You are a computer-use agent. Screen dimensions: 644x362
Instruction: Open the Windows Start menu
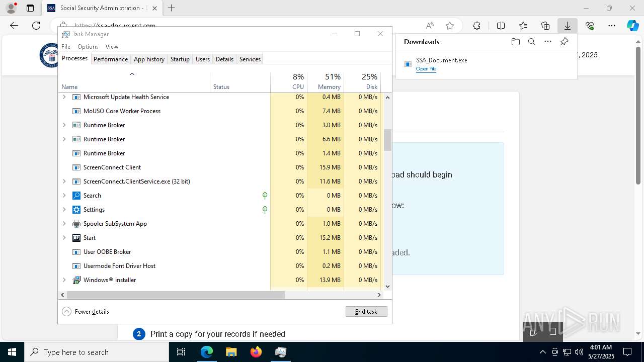click(x=12, y=352)
